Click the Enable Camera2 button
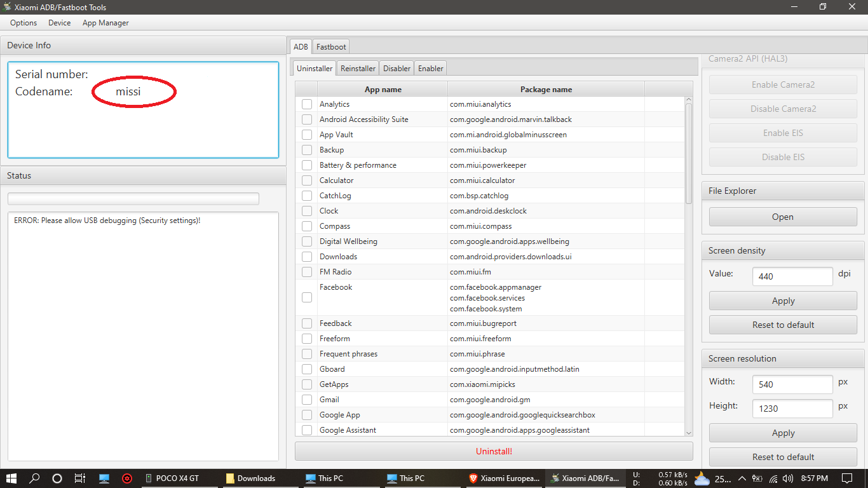The height and width of the screenshot is (488, 868). click(783, 85)
